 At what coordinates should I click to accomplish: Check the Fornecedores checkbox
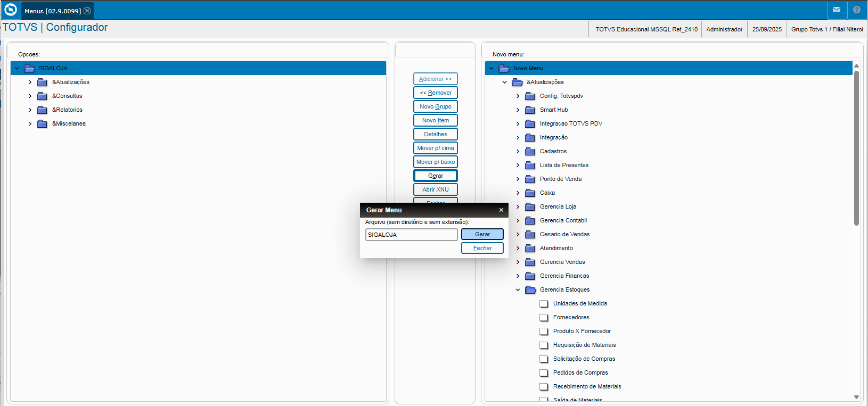pos(544,317)
